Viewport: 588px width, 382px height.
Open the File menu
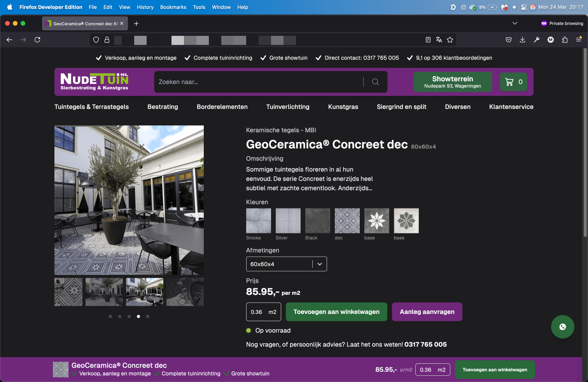(x=93, y=7)
